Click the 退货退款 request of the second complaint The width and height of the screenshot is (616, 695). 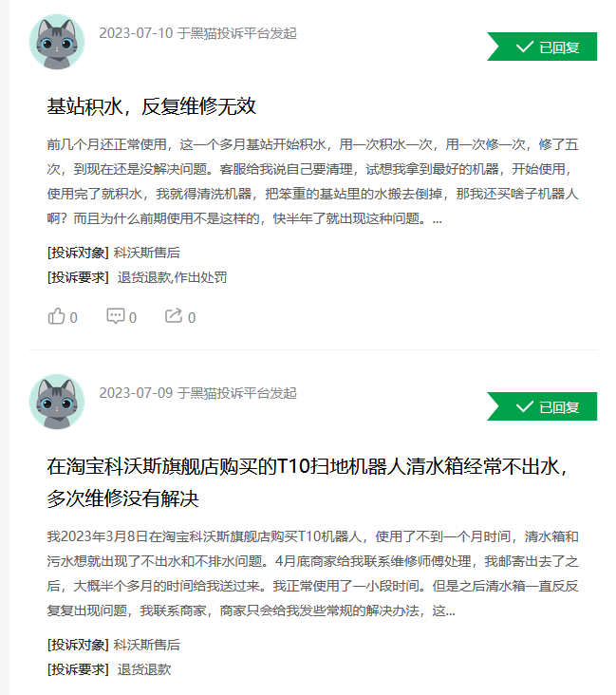[144, 669]
